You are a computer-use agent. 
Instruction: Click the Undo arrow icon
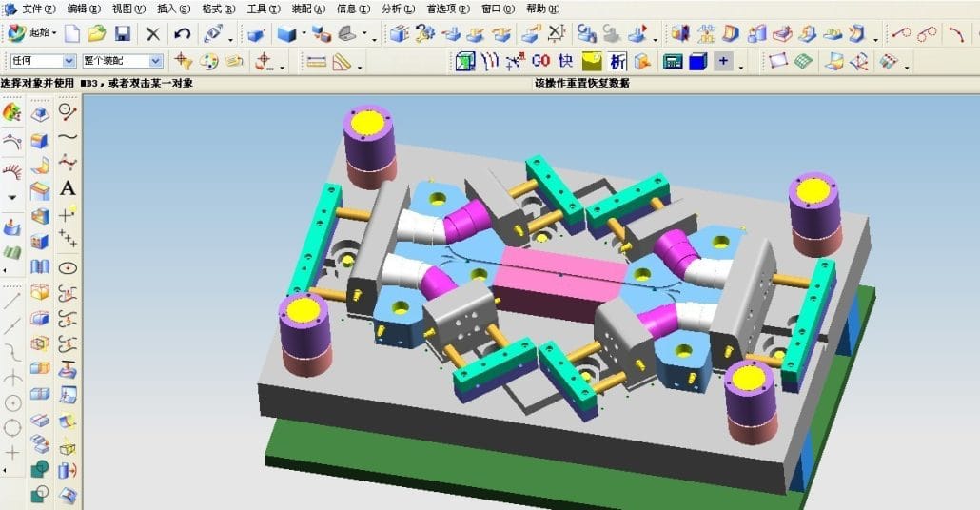(x=182, y=33)
